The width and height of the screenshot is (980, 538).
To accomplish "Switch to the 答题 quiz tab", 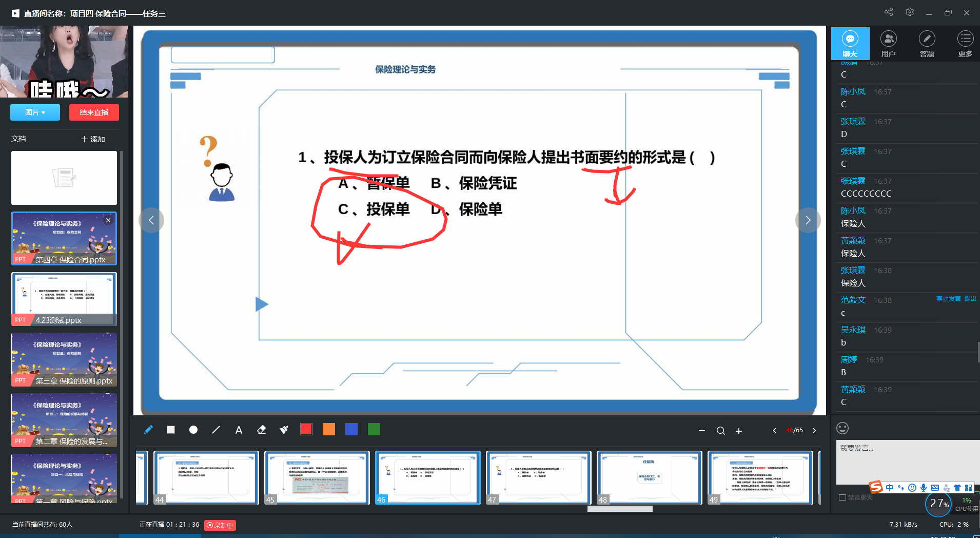I will pyautogui.click(x=927, y=44).
